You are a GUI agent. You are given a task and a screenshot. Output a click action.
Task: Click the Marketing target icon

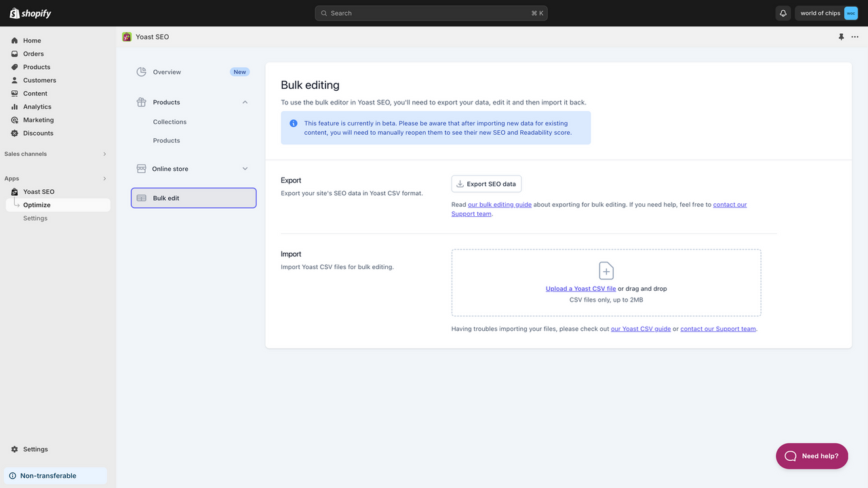point(14,120)
